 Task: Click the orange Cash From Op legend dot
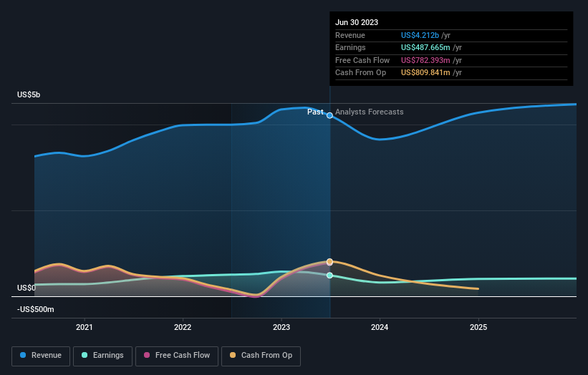(x=233, y=355)
